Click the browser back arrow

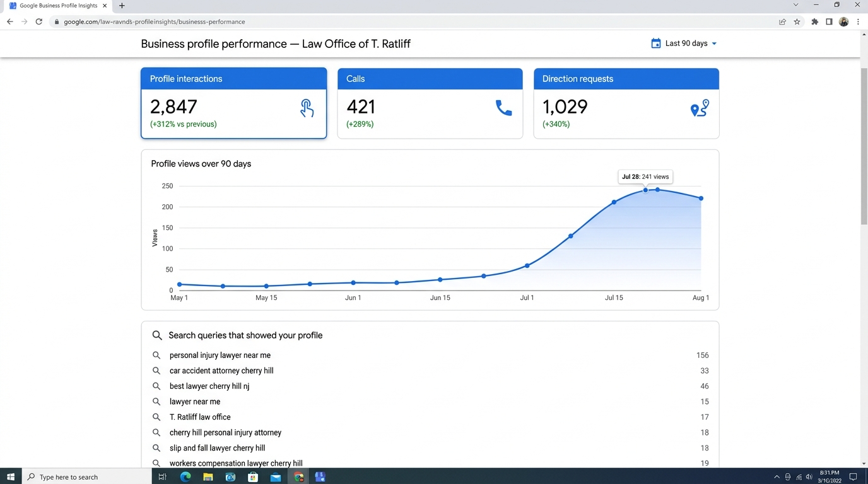10,21
